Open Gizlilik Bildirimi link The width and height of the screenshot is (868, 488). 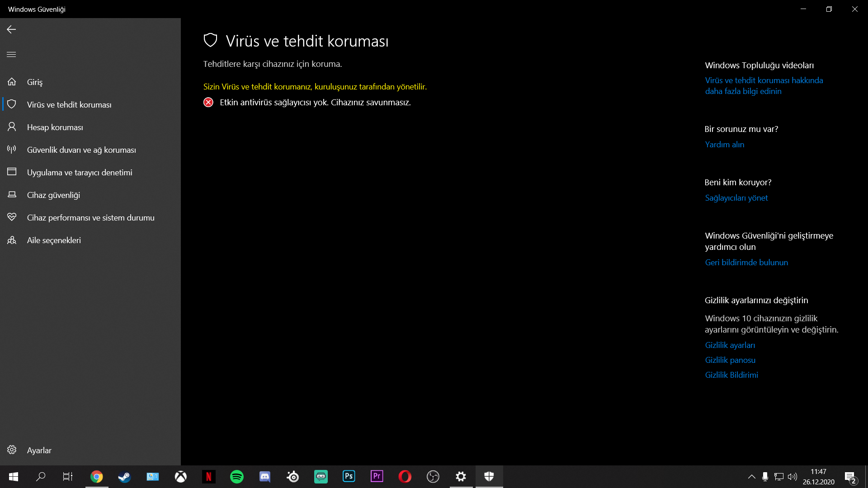731,375
